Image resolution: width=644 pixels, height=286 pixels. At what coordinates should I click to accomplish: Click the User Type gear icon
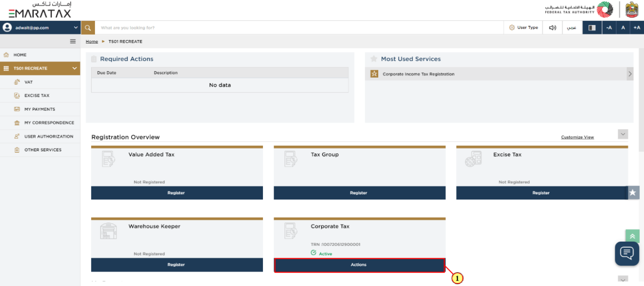click(512, 27)
